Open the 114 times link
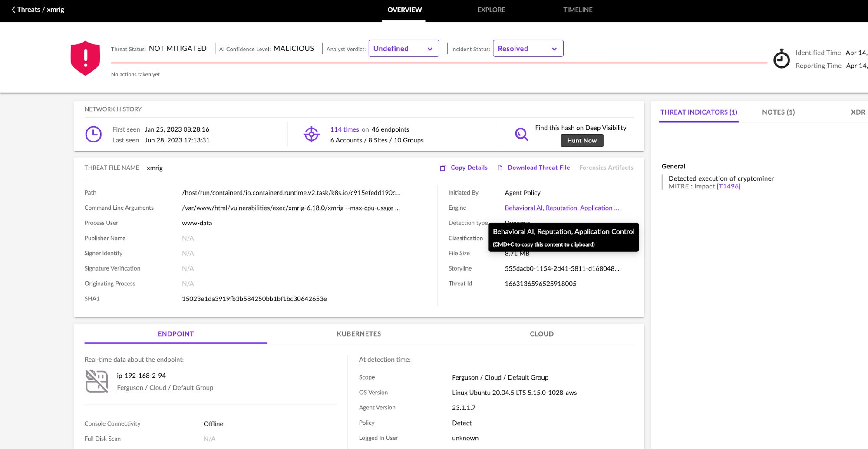Screen dimensions: 868x449 click(344, 129)
